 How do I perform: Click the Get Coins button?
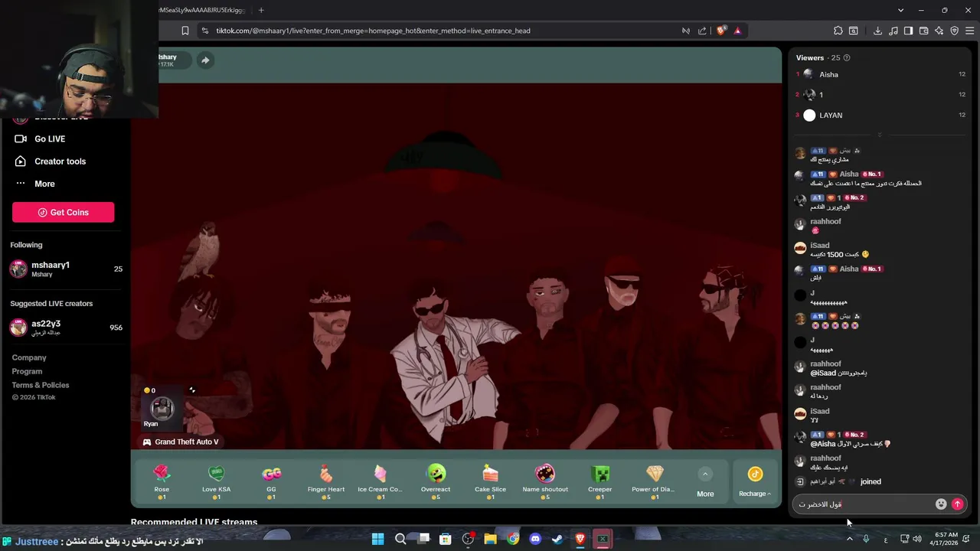coord(64,212)
